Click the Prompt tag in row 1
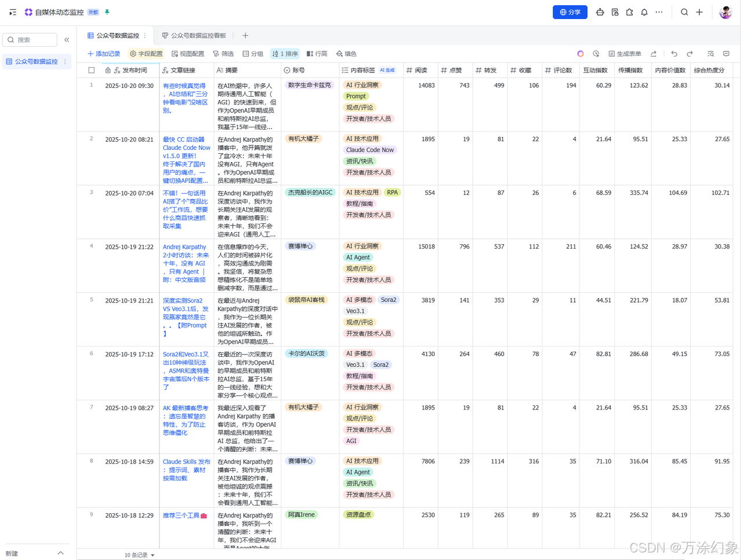Viewport: 741px width, 560px height. coord(356,97)
